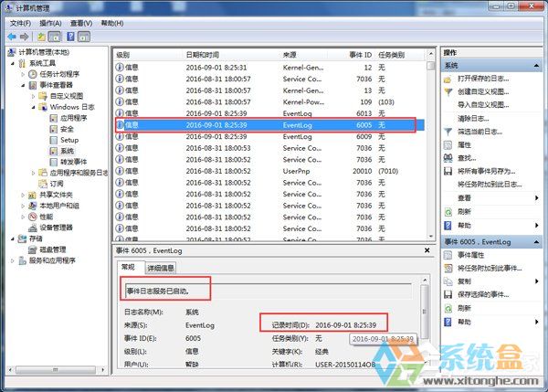Click the event list vertical scrollbar

431,145
